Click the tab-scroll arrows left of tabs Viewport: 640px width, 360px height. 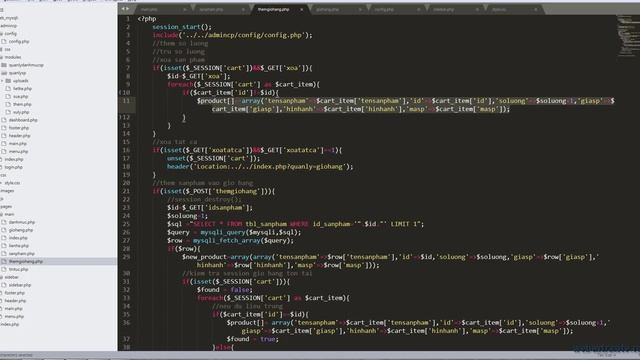click(x=125, y=9)
